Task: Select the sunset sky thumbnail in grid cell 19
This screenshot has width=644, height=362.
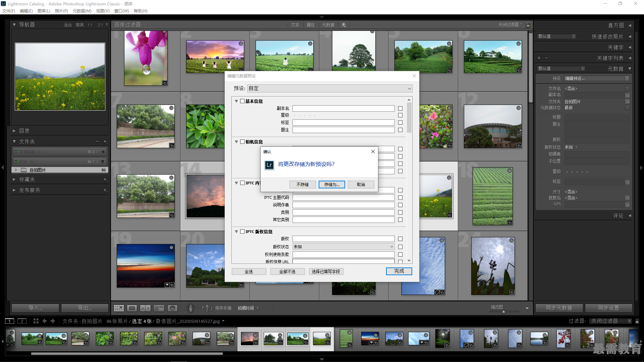Action: point(146,266)
